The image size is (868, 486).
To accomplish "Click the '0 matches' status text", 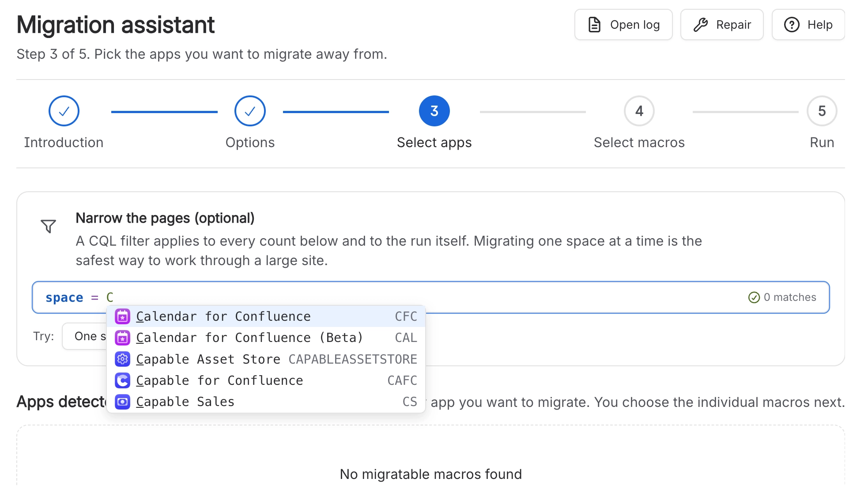I will (790, 297).
